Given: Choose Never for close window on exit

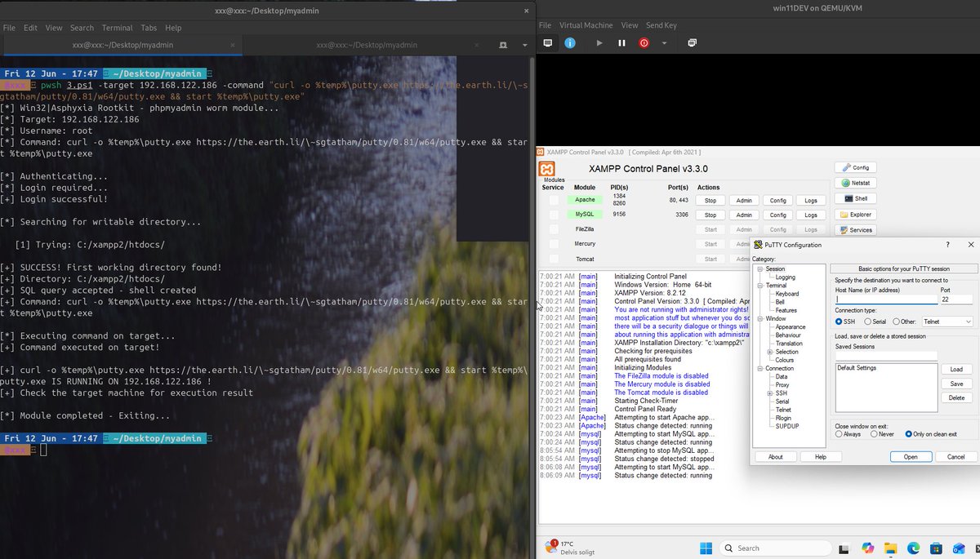Looking at the screenshot, I should [x=882, y=434].
